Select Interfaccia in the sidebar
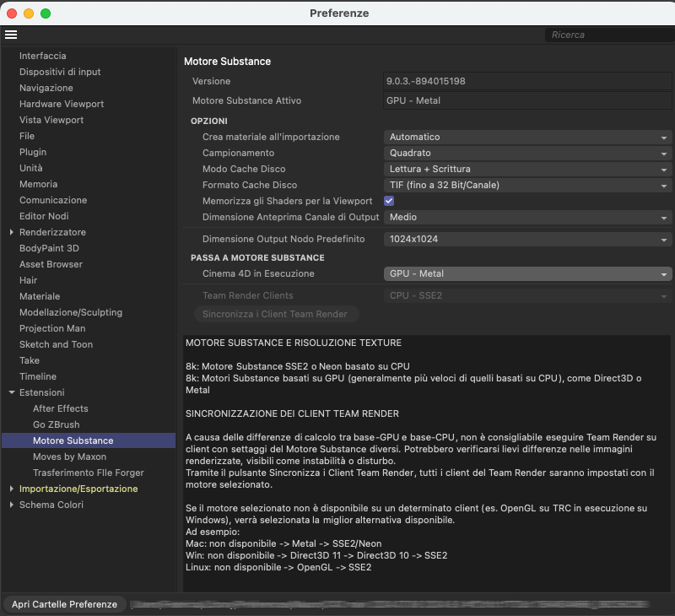Image resolution: width=675 pixels, height=616 pixels. pos(43,56)
